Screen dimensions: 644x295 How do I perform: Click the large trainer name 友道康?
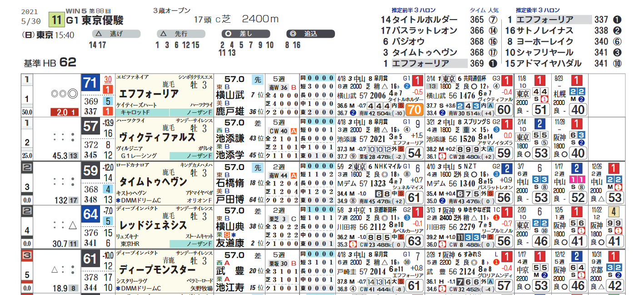pos(230,243)
